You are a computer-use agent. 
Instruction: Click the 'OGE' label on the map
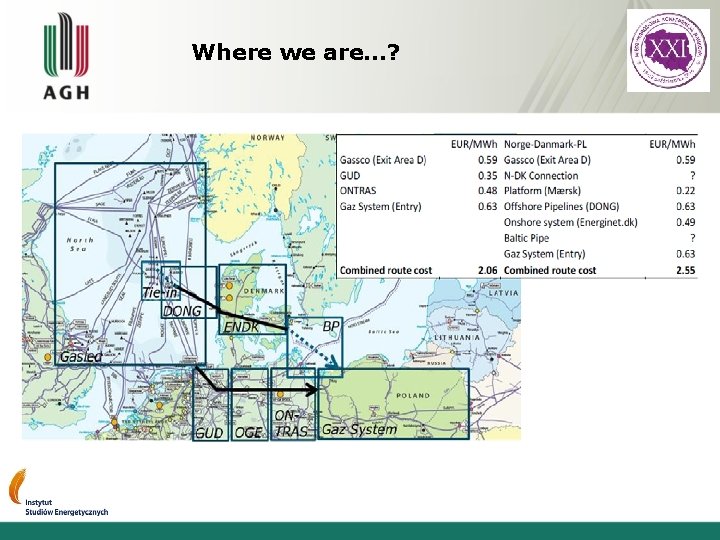click(248, 433)
